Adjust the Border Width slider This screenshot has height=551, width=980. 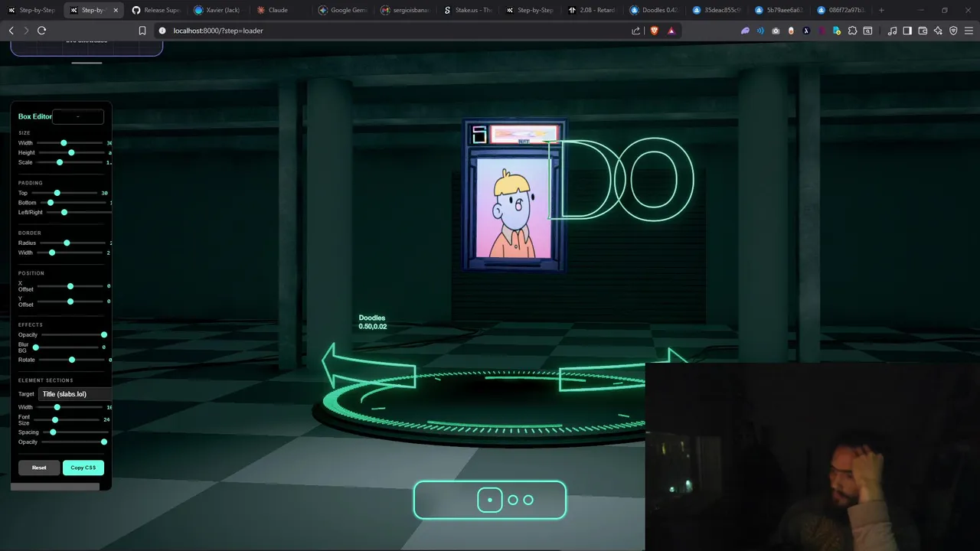point(70,253)
